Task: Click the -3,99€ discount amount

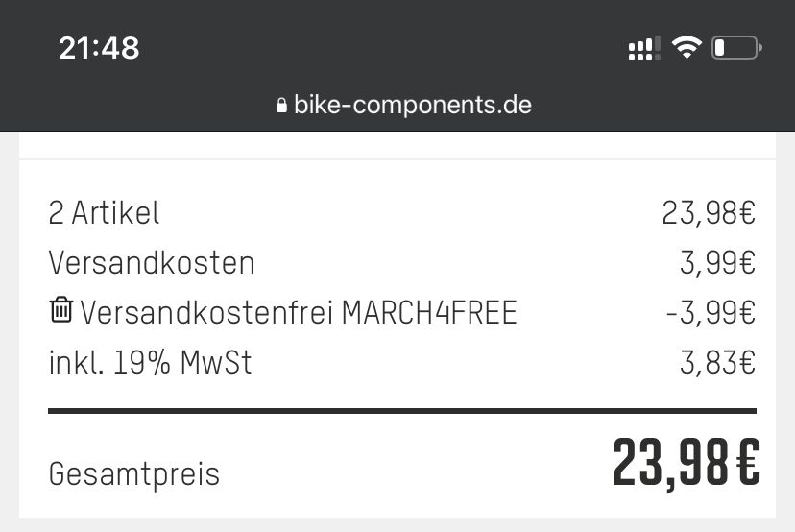Action: (x=711, y=312)
